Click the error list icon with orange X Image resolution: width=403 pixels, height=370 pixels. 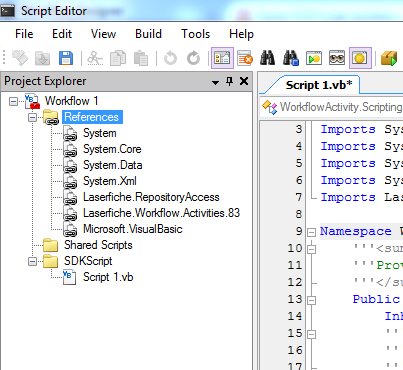(245, 58)
